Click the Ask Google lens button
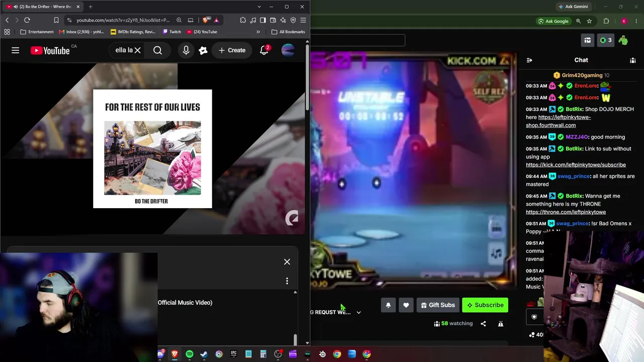The width and height of the screenshot is (644, 362). 553,21
